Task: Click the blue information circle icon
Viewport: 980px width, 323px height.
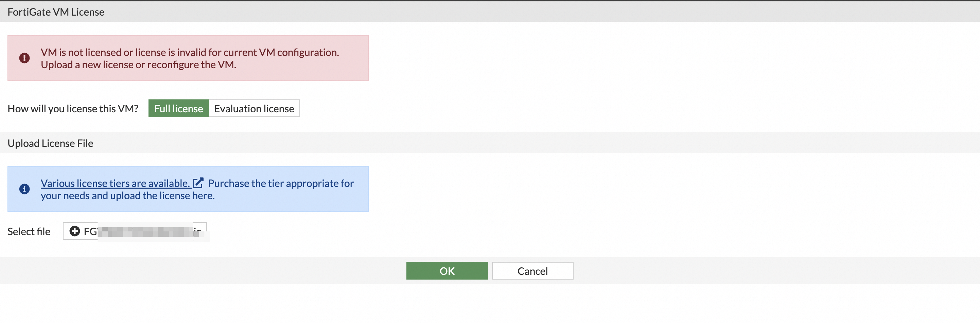Action: pyautogui.click(x=24, y=189)
